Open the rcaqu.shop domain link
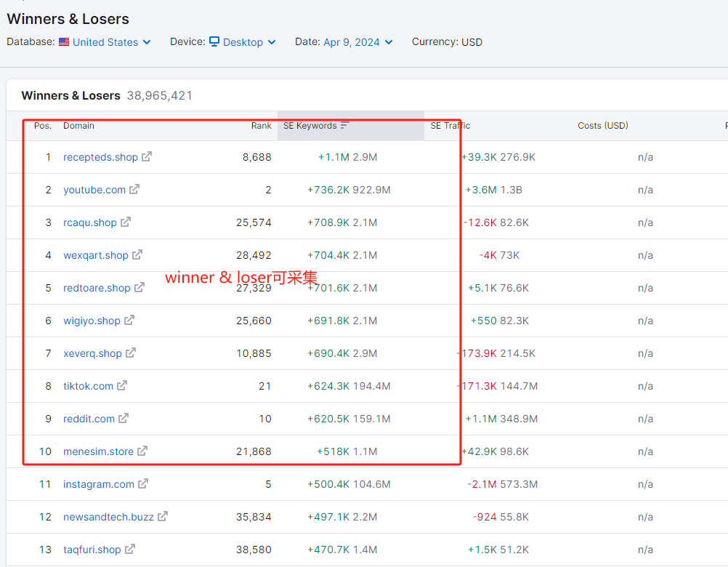The width and height of the screenshot is (728, 567). tap(89, 223)
